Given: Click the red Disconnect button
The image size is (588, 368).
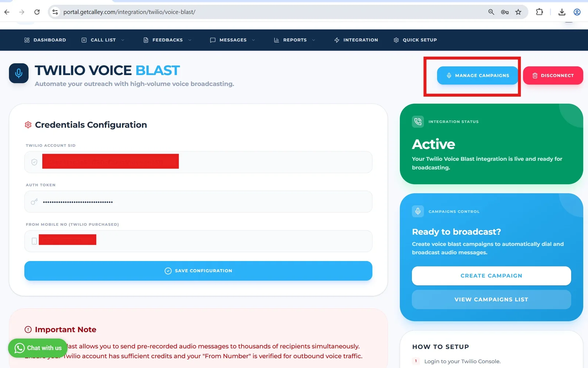Looking at the screenshot, I should tap(553, 75).
